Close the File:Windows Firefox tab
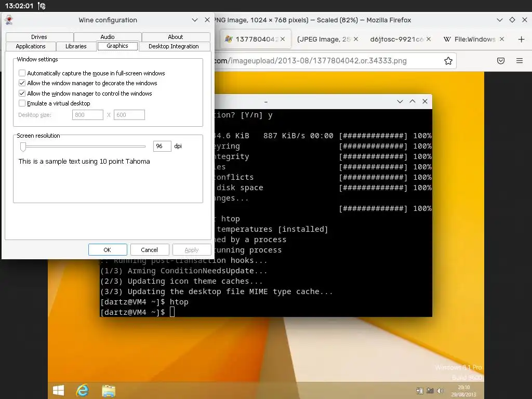Viewport: 532px width, 399px height. click(502, 39)
